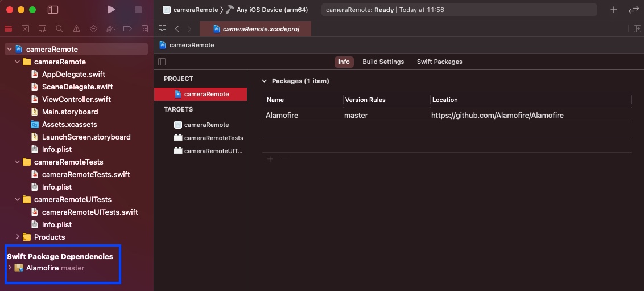Viewport: 644px width, 291px height.
Task: Select the cameraRemote app target
Action: coord(201,125)
